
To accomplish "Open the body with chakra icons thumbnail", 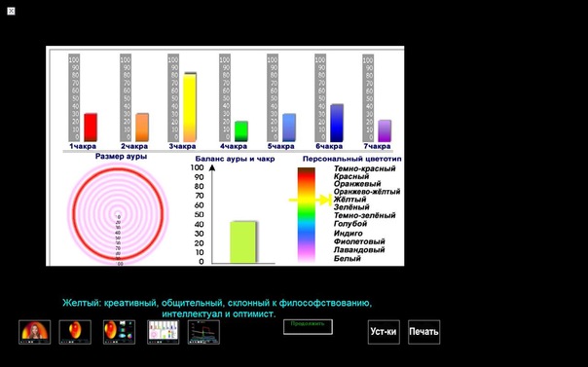I will point(119,332).
